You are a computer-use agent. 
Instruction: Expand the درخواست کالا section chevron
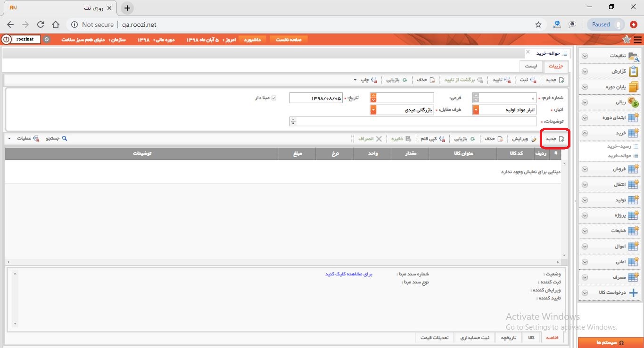pyautogui.click(x=585, y=292)
